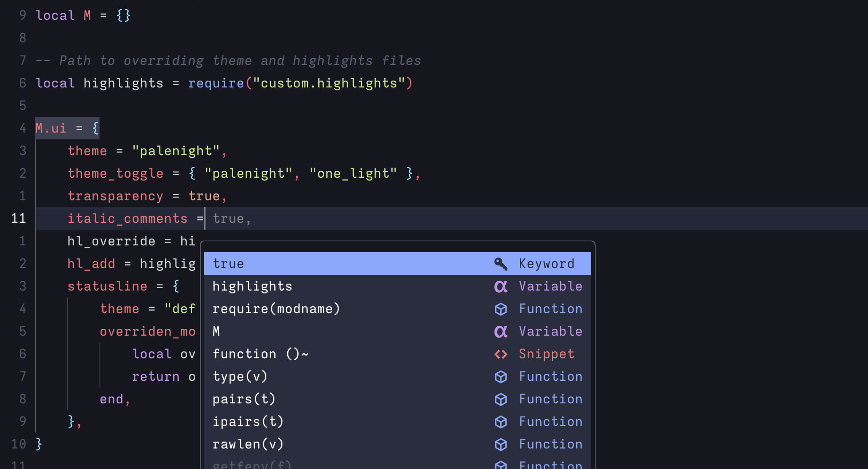868x469 pixels.
Task: Click the key icon beside the "true" keyword entry
Action: 500,264
